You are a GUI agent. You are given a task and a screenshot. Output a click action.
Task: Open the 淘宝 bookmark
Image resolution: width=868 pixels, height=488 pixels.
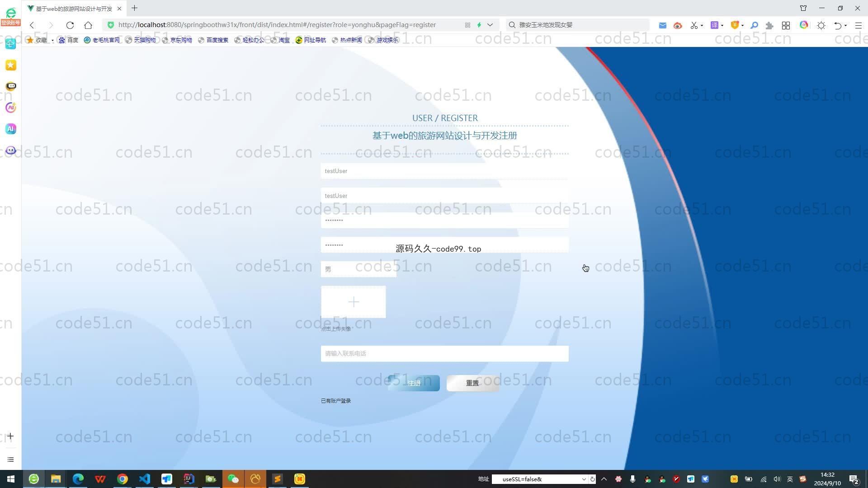click(x=280, y=40)
